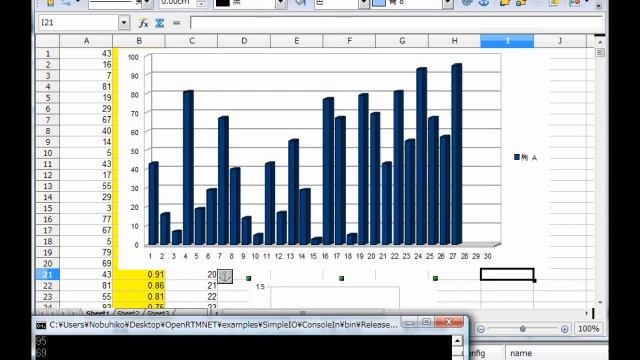Click cell C22 containing 21

191,285
